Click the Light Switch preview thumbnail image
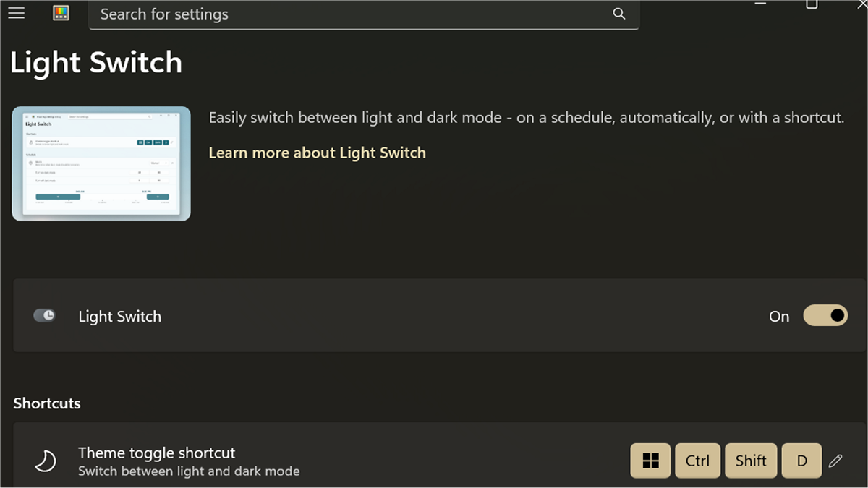 pos(101,163)
